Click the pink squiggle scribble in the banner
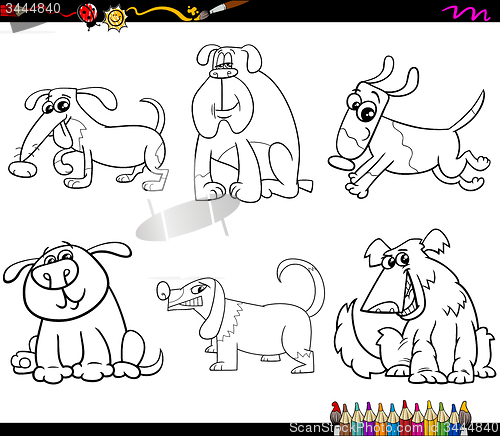Screen dimensions: 500x436 coord(466,13)
